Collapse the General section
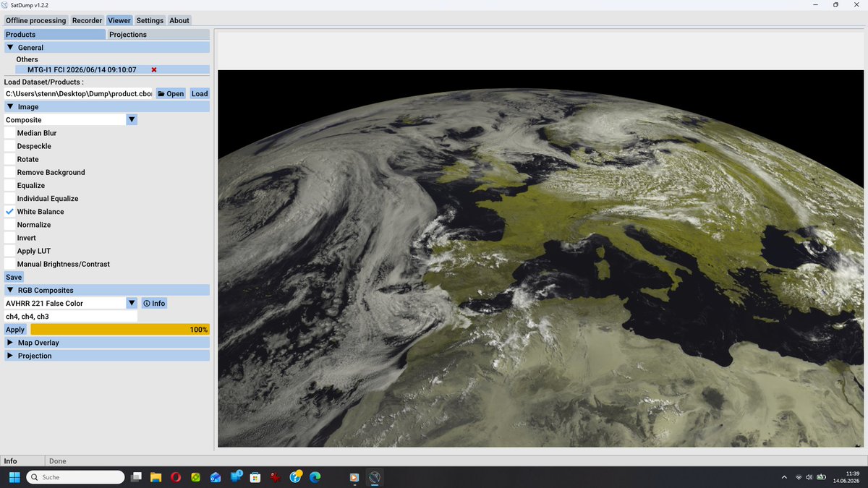 click(x=107, y=48)
